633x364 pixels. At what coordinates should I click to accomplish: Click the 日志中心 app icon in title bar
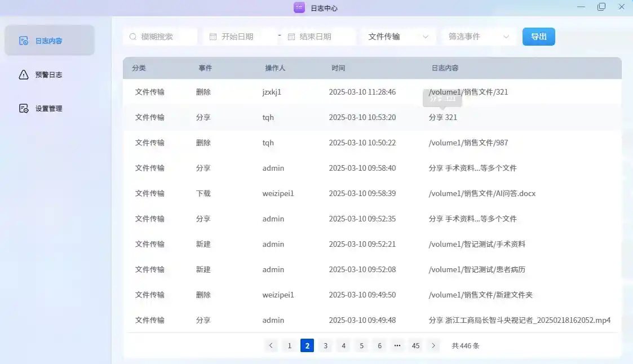(x=299, y=8)
